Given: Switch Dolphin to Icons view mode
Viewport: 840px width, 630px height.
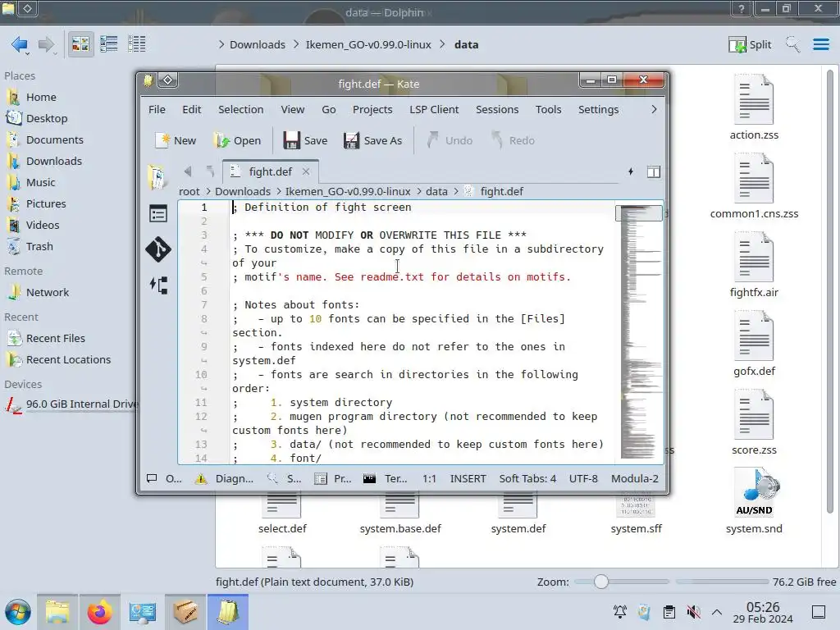Looking at the screenshot, I should coord(80,44).
